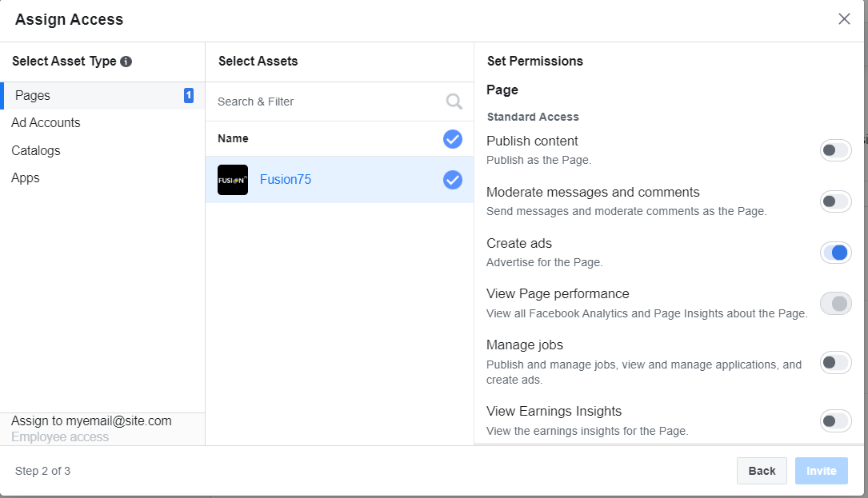Click the View Page performance toggle
The image size is (868, 498).
click(x=835, y=304)
